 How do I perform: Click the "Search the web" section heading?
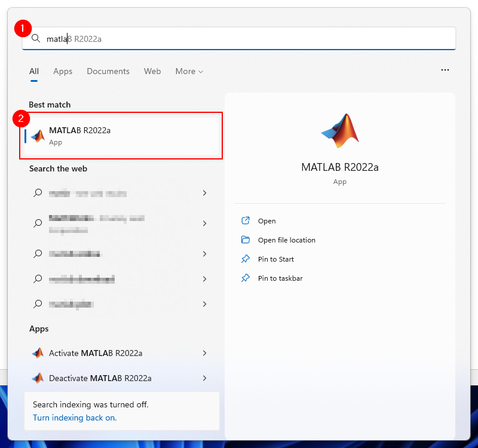[x=58, y=169]
